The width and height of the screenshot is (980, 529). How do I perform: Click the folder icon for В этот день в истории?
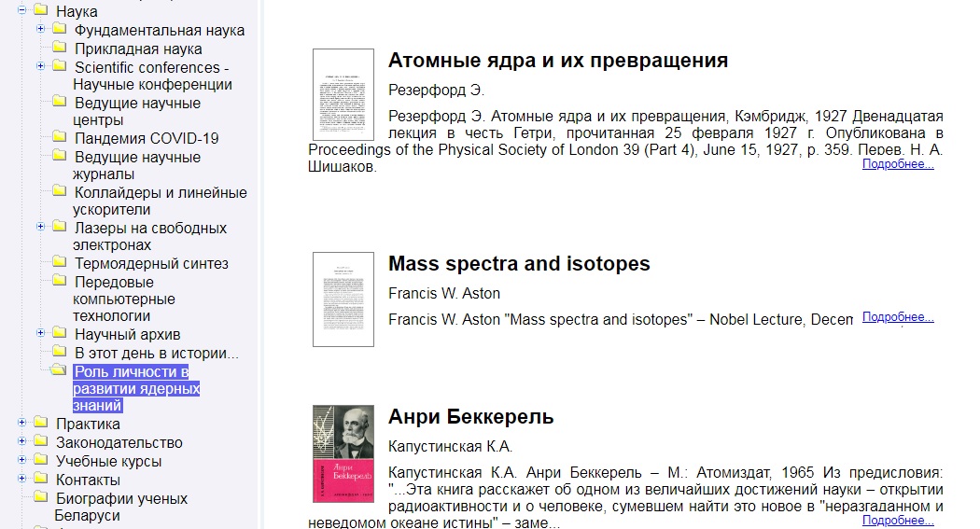pos(59,352)
